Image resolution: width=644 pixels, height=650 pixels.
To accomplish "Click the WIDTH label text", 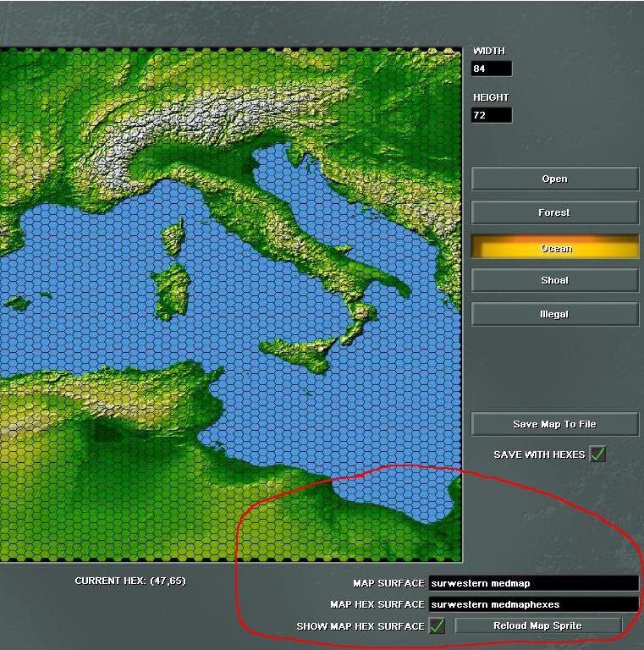I will click(489, 51).
